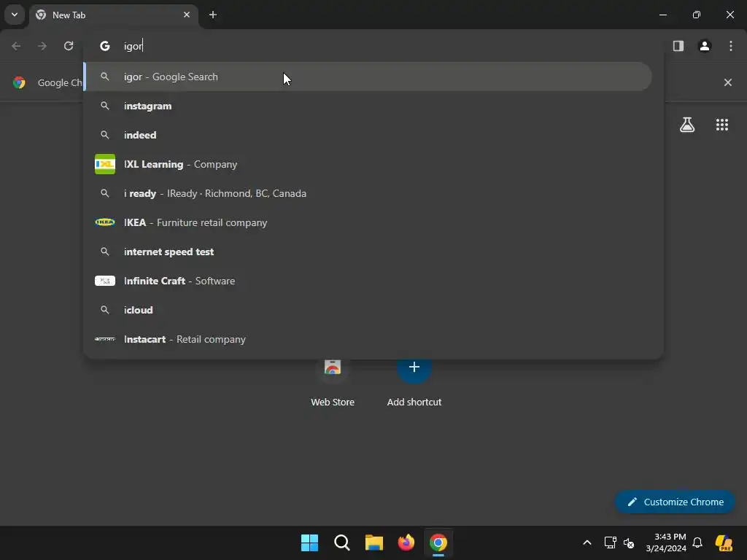Go forward with the forward arrow
Screen dimensions: 747x560
(42, 46)
